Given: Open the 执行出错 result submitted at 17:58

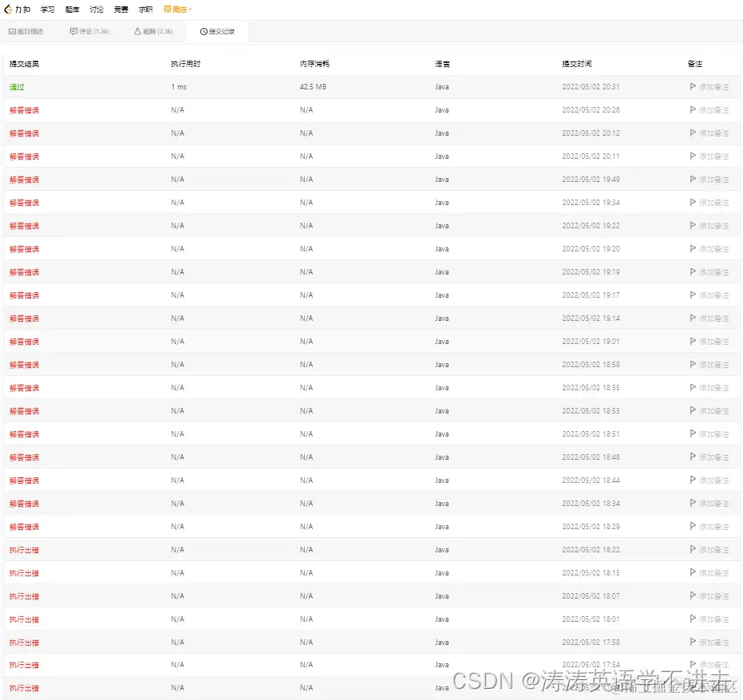Looking at the screenshot, I should [24, 643].
